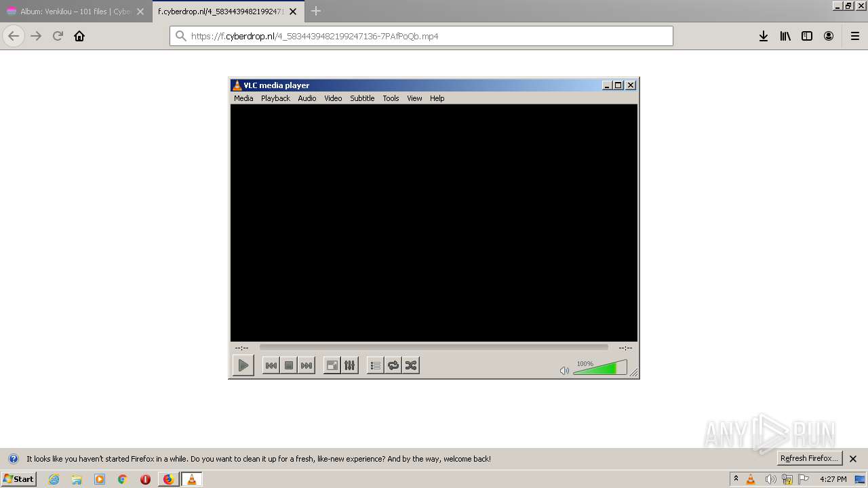Adjust the VLC volume slider
The height and width of the screenshot is (488, 868).
pyautogui.click(x=600, y=368)
